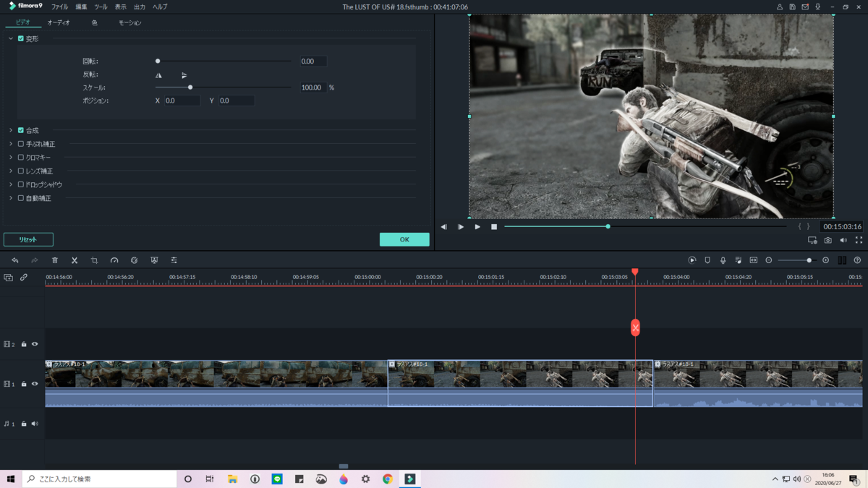Play the preview video
This screenshot has width=868, height=488.
[x=477, y=227]
